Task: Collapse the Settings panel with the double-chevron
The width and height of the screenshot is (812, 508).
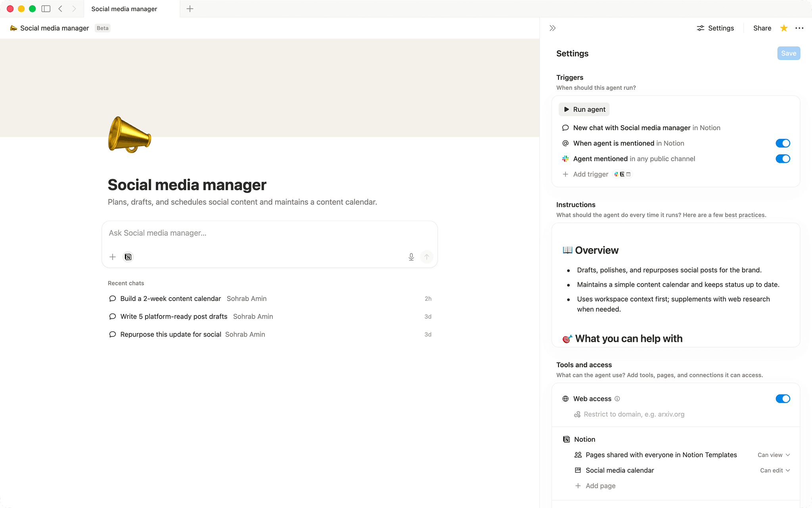Action: [x=552, y=28]
